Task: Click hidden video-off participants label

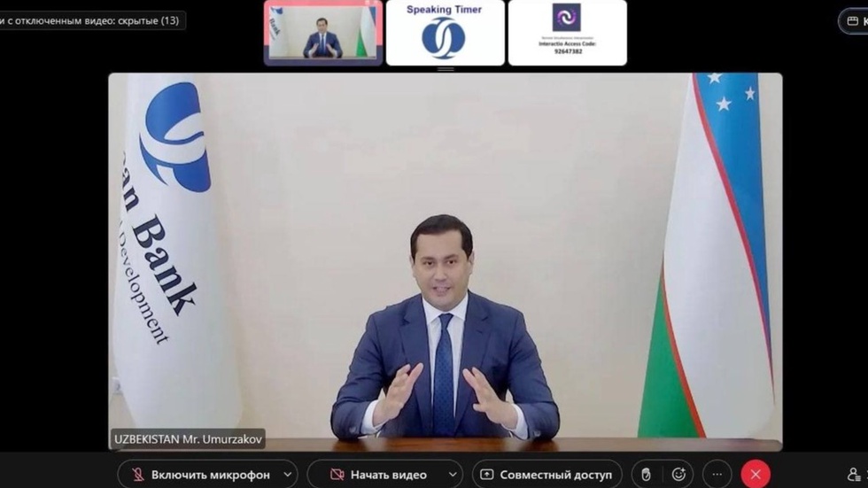Action: coord(90,20)
